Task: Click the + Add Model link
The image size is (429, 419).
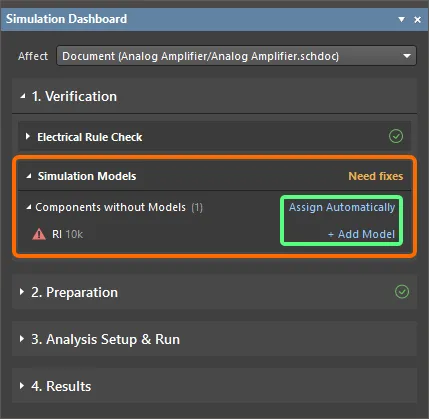Action: pyautogui.click(x=361, y=234)
